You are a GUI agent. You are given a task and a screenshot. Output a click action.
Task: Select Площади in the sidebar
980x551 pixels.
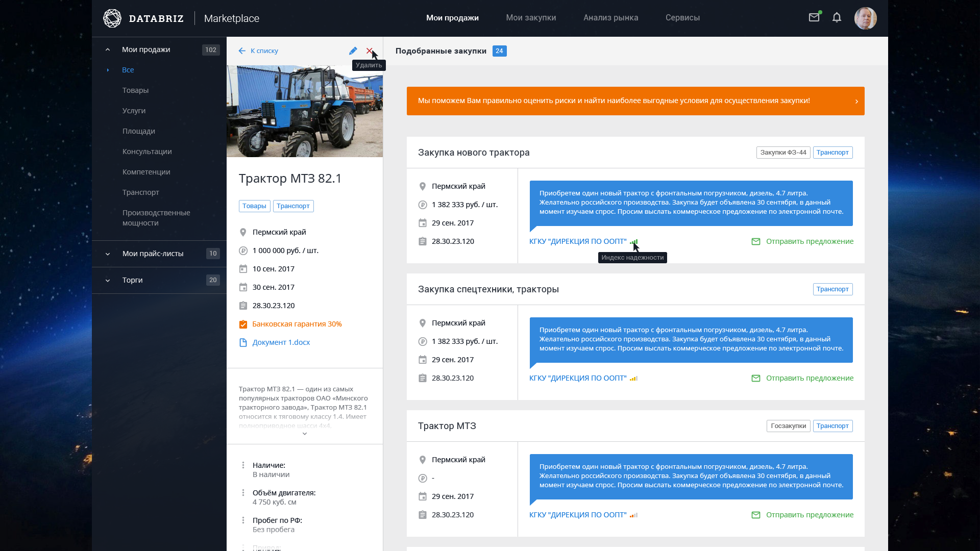tap(138, 131)
